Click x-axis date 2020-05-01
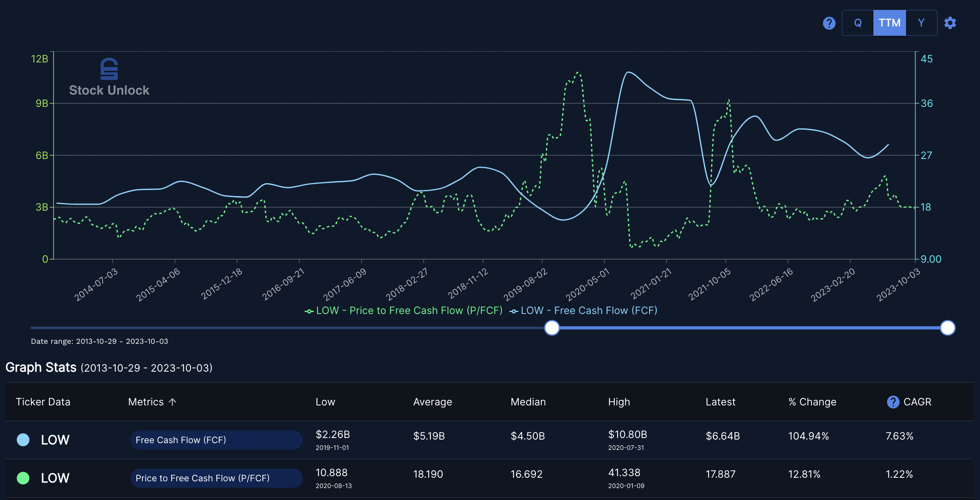 [588, 285]
